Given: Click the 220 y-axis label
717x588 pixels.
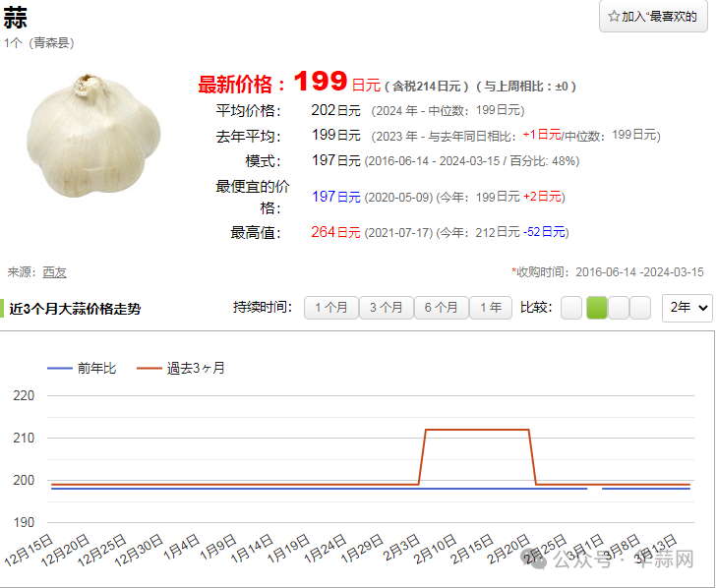Looking at the screenshot, I should click(24, 395).
